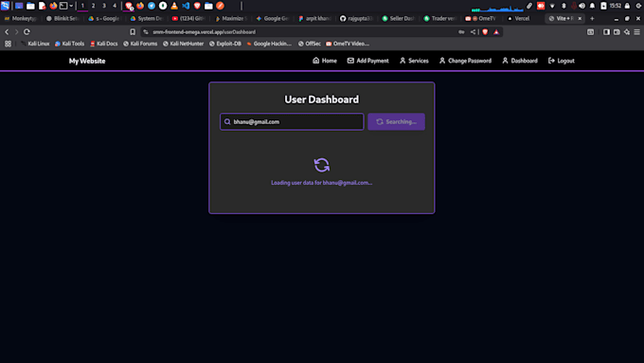Click the password key icon in address bar
Viewport: 644px width, 363px height.
461,31
